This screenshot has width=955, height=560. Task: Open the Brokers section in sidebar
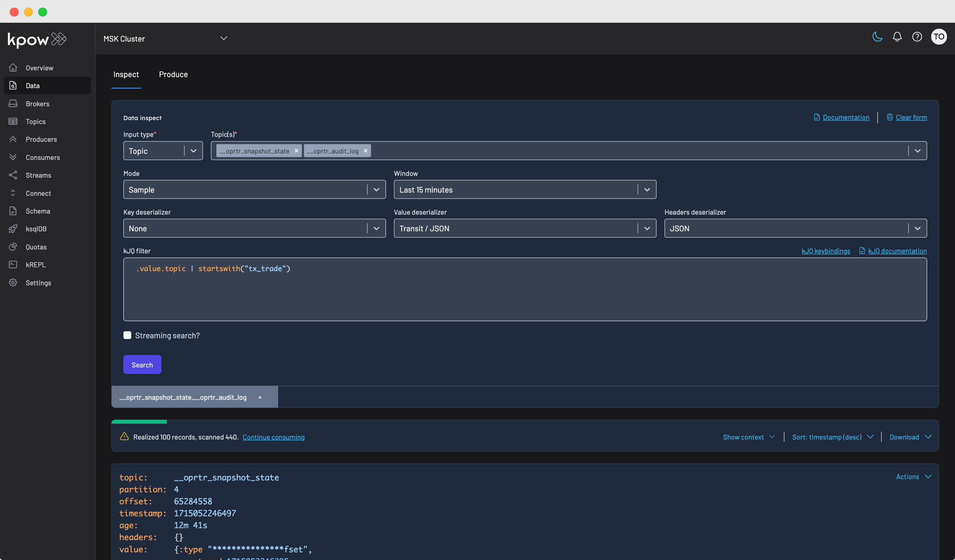tap(37, 103)
